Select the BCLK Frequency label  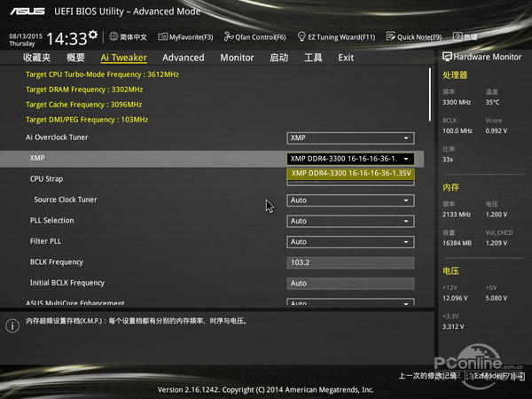tap(57, 262)
